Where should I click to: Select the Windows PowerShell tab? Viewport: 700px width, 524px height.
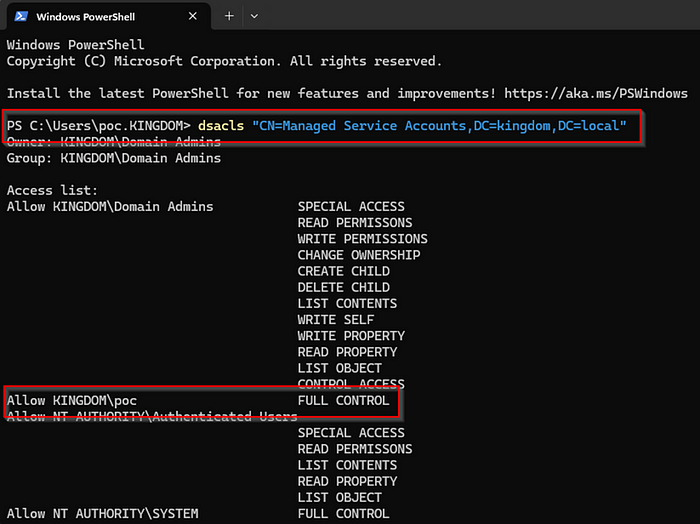tap(107, 17)
